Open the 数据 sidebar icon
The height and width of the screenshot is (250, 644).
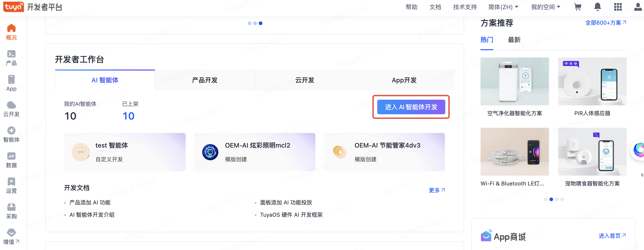click(11, 156)
